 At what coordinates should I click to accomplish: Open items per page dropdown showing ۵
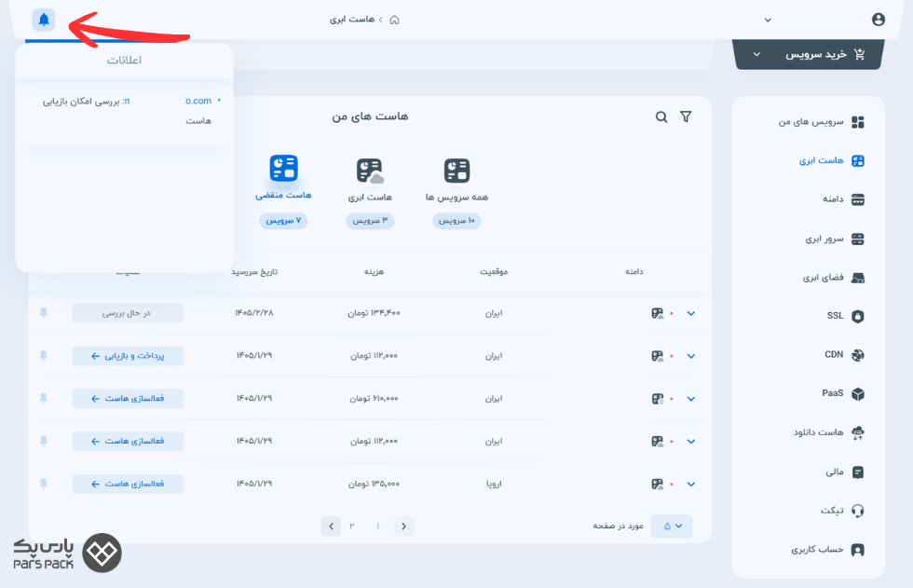pyautogui.click(x=672, y=526)
